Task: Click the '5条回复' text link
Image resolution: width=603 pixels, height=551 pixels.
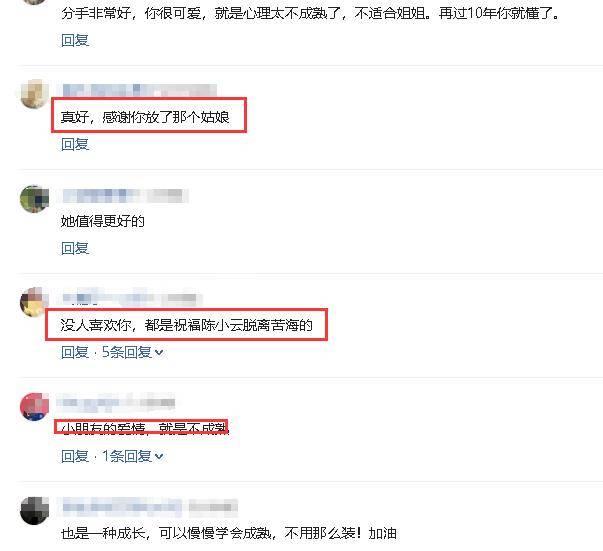Action: [127, 352]
